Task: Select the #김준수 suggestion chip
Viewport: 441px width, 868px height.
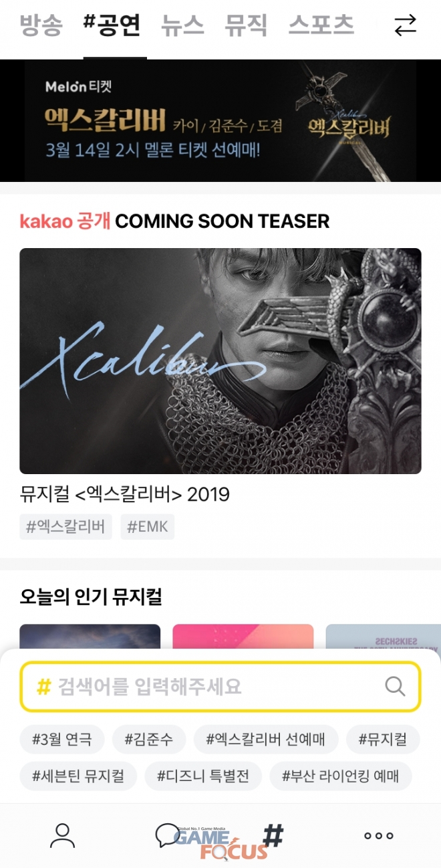Action: coord(149,740)
